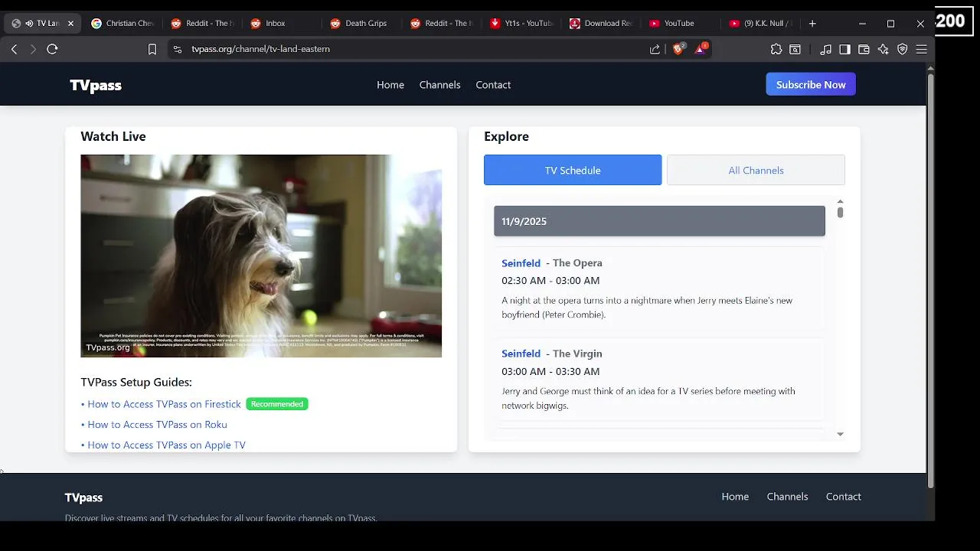The image size is (980, 551).
Task: Click the footer Home link
Action: pos(735,497)
